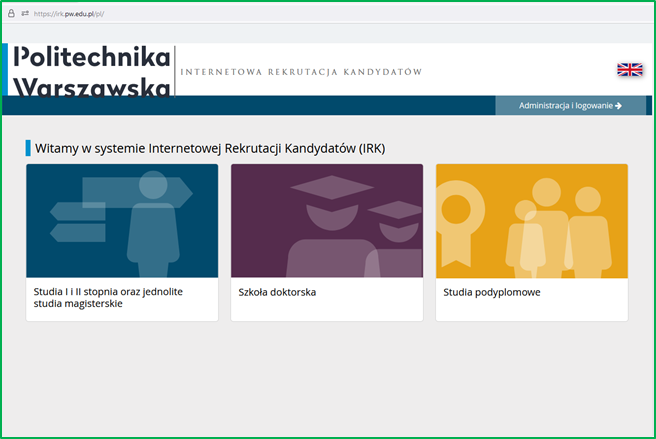Open the purple graduates card image

coord(327,221)
